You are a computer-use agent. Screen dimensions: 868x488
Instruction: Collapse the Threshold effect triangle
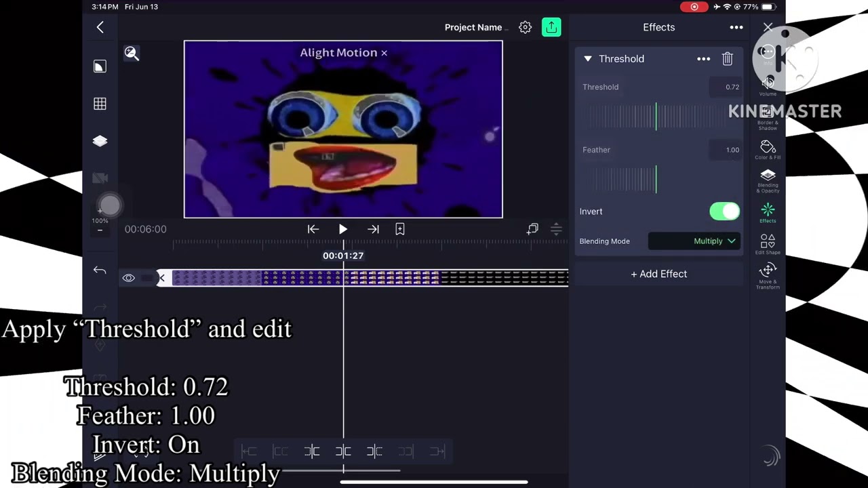point(588,59)
